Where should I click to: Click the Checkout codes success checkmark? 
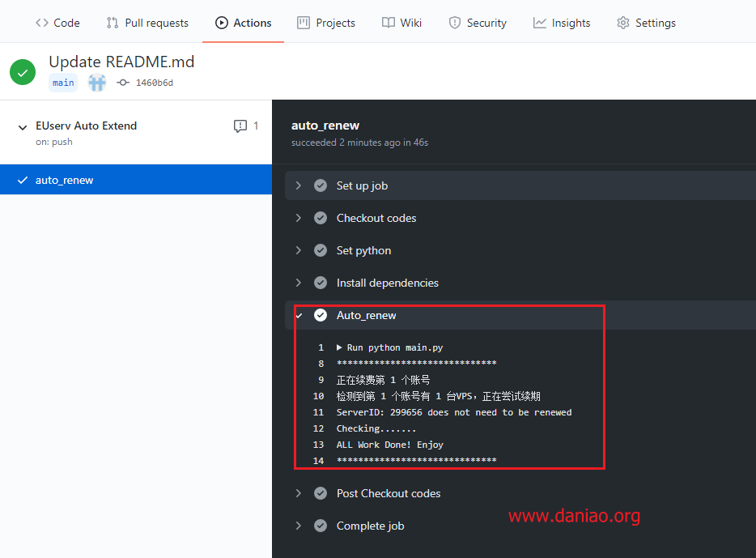[321, 218]
